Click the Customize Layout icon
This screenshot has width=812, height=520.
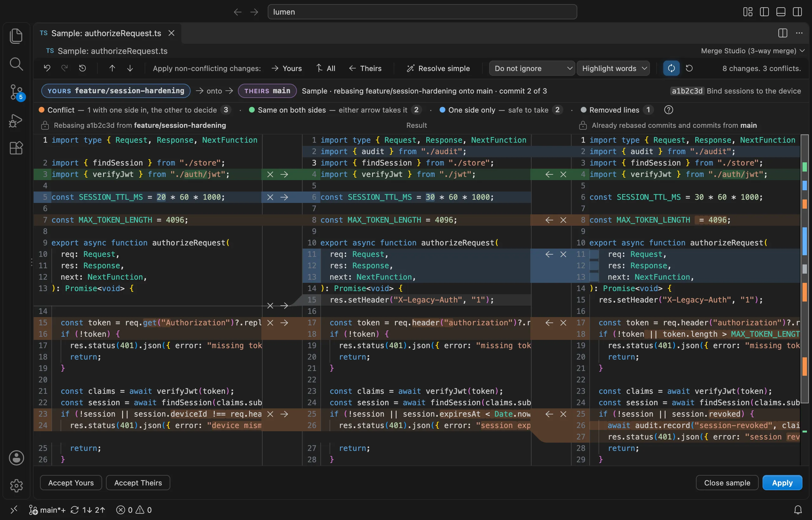[748, 12]
